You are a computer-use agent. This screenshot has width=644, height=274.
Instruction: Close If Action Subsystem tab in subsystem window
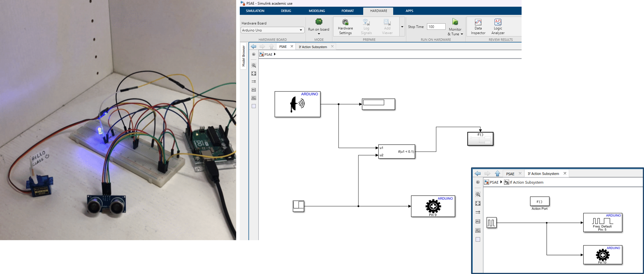(x=565, y=173)
